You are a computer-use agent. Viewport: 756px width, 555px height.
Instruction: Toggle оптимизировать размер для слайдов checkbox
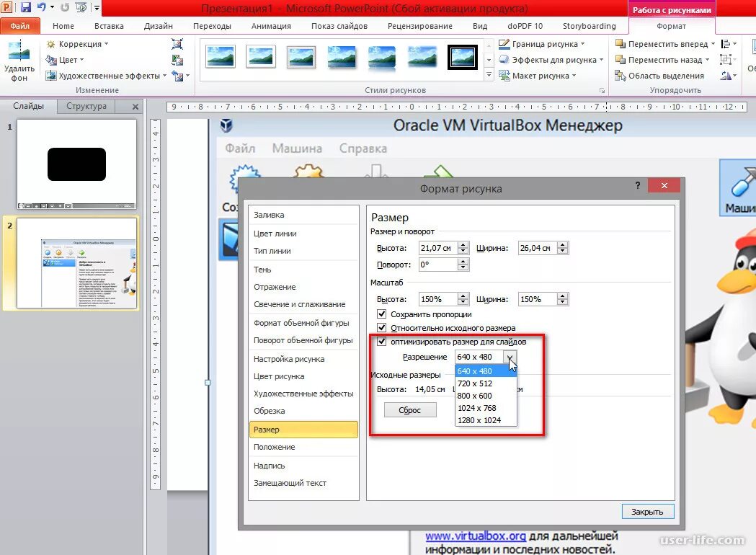tap(382, 342)
